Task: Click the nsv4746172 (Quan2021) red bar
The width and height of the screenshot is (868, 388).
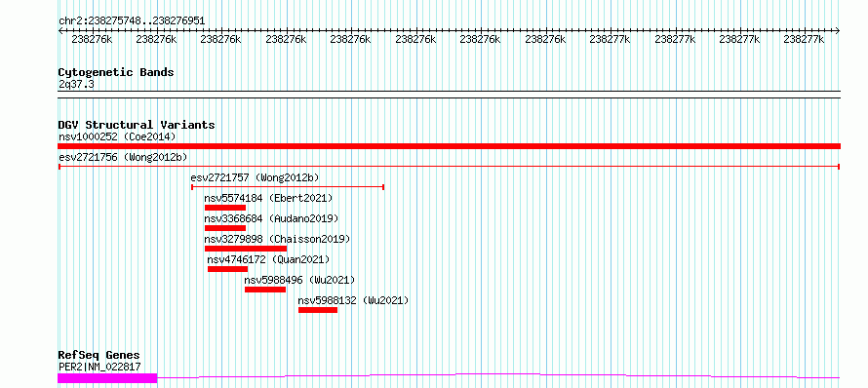Action: click(227, 269)
